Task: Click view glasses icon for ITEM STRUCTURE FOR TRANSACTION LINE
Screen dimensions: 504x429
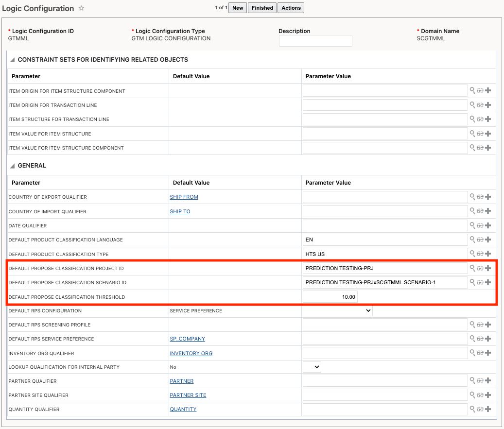Action: tap(480, 119)
